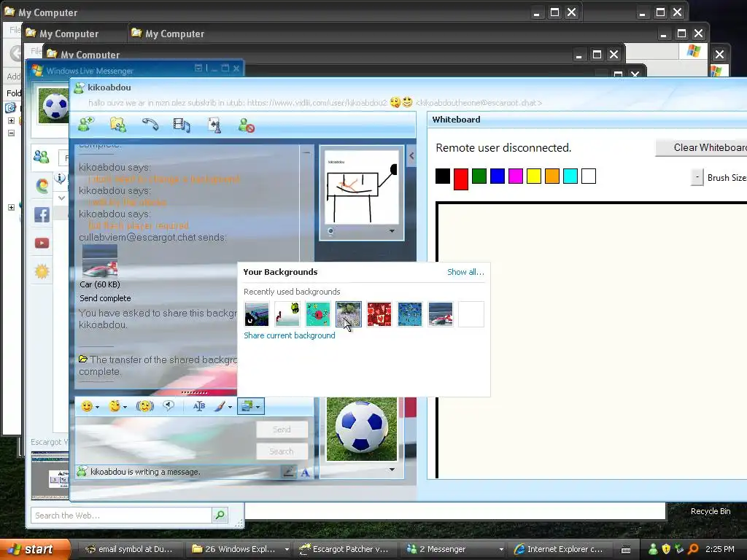
Task: Click the web search magnifier button
Action: tap(220, 515)
